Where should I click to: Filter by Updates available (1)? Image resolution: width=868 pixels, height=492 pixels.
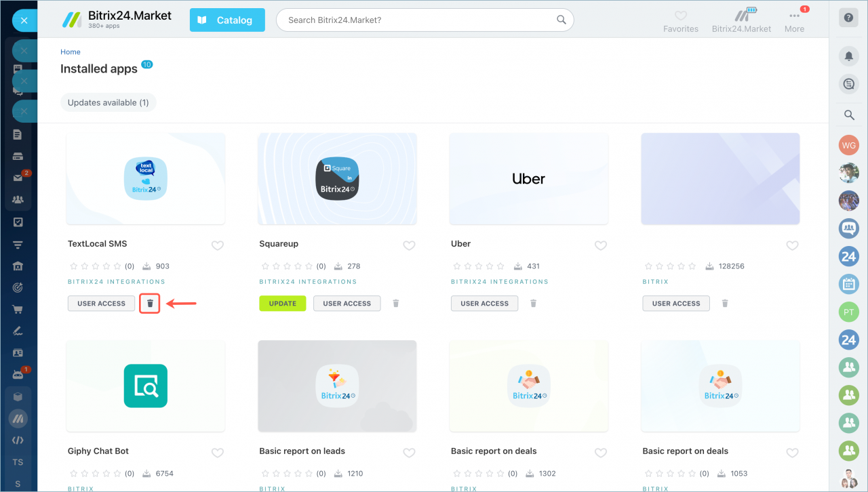coord(108,102)
